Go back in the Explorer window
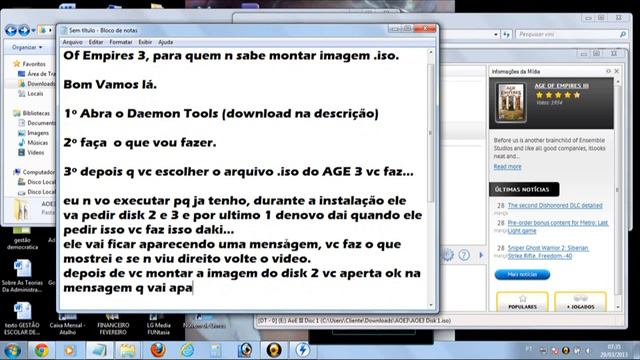Image resolution: width=640 pixels, height=360 pixels. pyautogui.click(x=11, y=30)
